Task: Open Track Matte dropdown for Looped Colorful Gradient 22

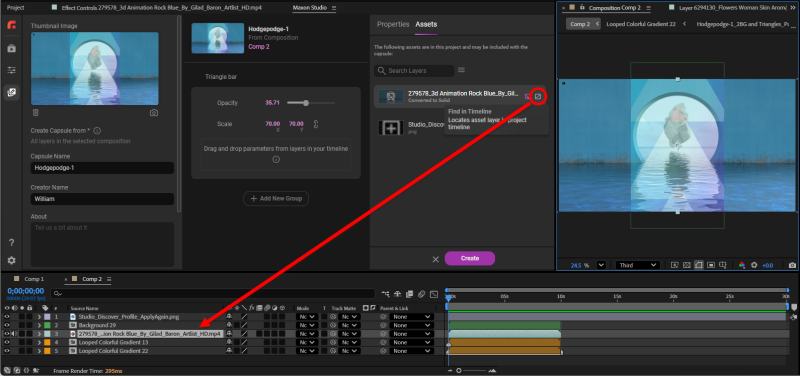Action: point(349,351)
